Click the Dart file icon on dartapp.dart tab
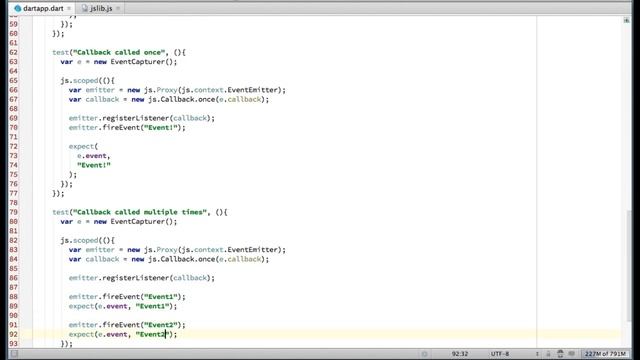 (x=18, y=8)
